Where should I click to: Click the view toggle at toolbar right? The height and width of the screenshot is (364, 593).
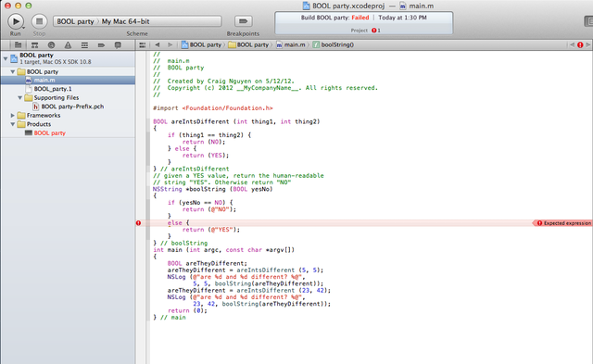tap(588, 21)
